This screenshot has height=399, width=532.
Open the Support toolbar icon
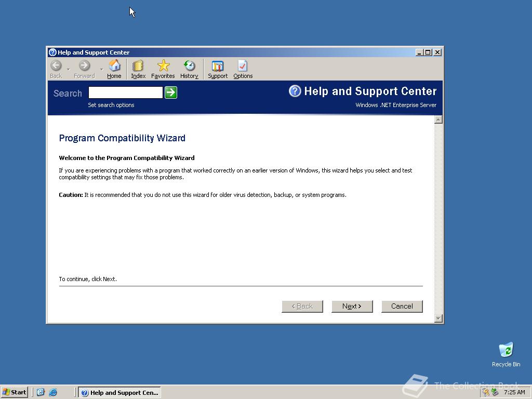[x=218, y=69]
